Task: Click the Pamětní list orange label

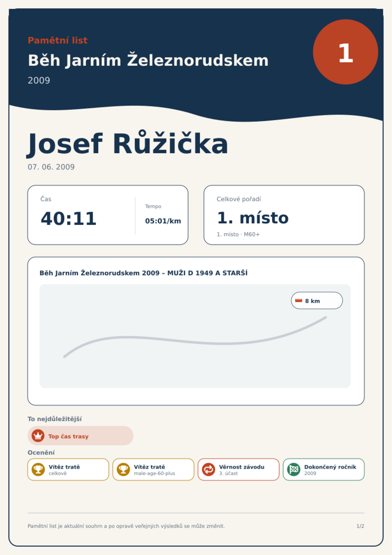Action: (x=58, y=40)
